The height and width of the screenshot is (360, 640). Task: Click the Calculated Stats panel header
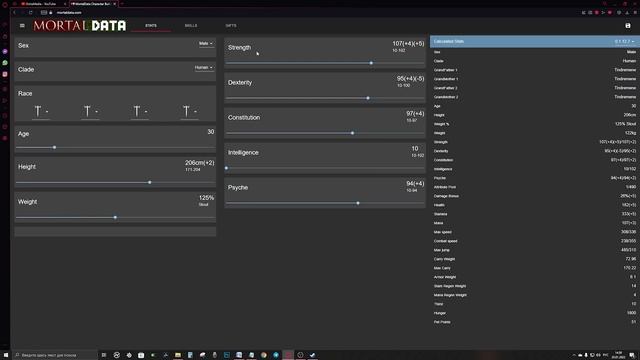coord(535,42)
